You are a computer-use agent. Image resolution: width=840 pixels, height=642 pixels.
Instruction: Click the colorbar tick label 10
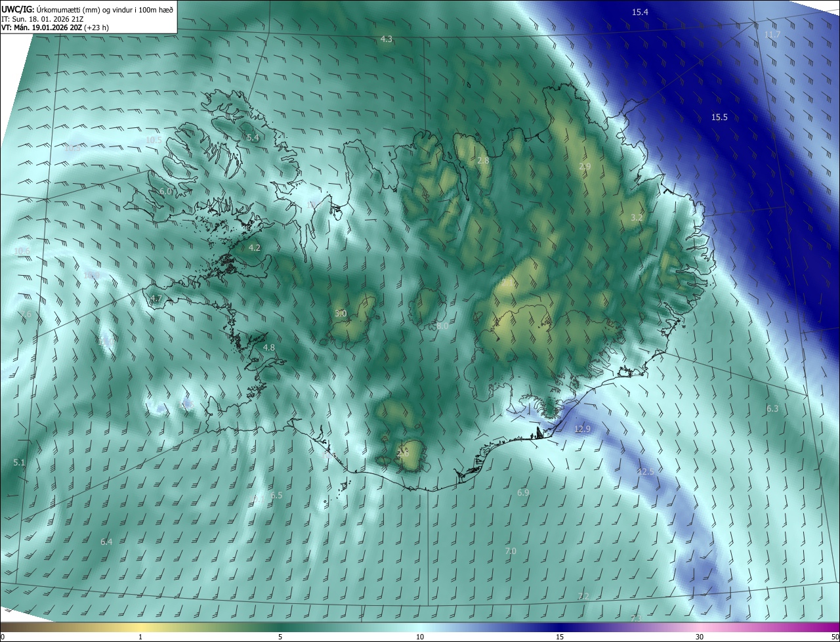pos(420,637)
